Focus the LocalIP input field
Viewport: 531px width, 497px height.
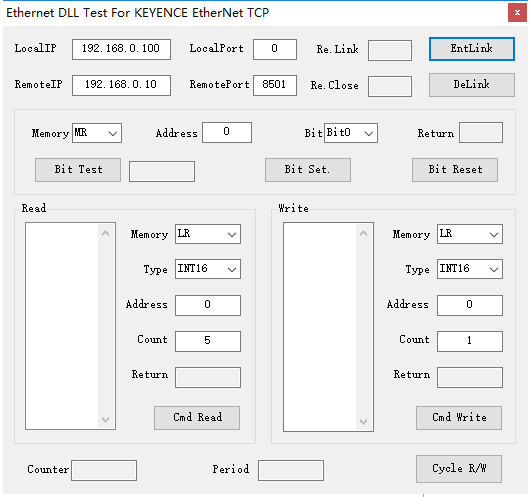tap(121, 49)
